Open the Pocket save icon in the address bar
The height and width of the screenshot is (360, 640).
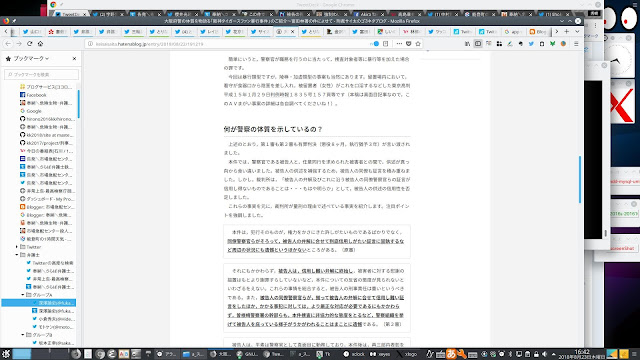click(x=409, y=44)
